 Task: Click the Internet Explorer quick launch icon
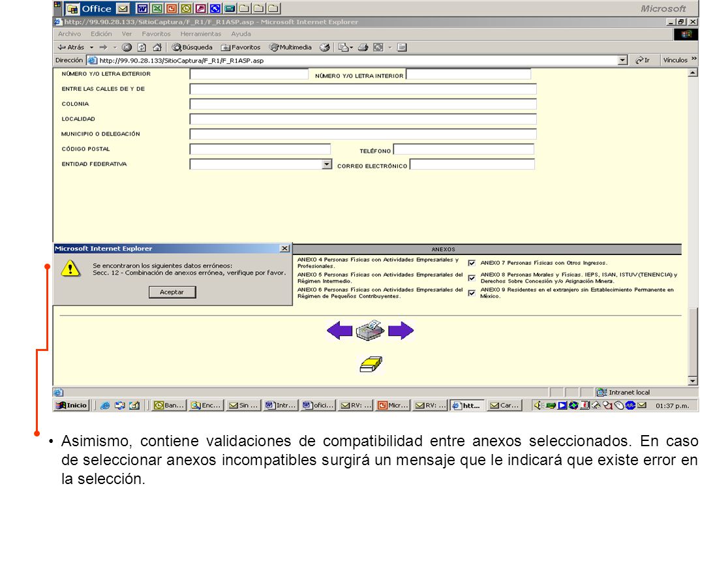tap(106, 406)
